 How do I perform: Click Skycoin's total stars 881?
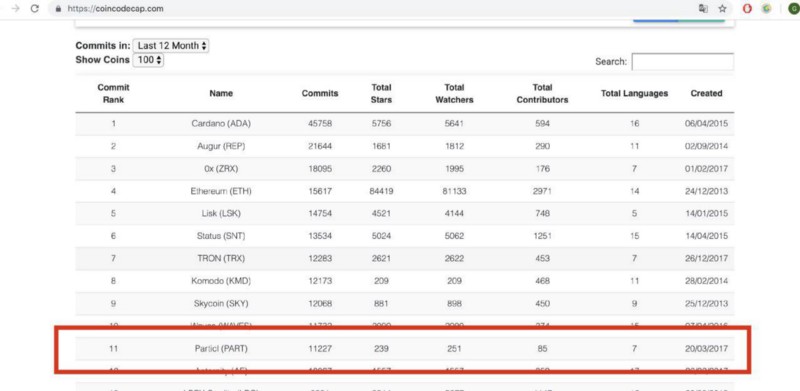tap(381, 303)
